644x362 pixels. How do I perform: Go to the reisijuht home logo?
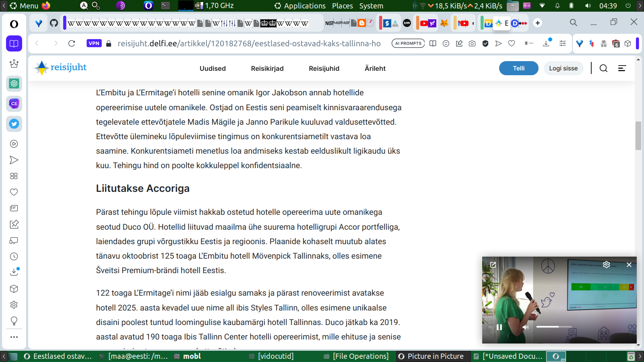coord(60,68)
